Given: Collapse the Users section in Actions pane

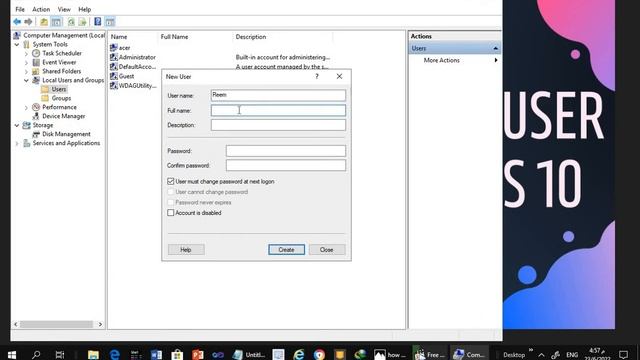Looking at the screenshot, I should pos(496,48).
